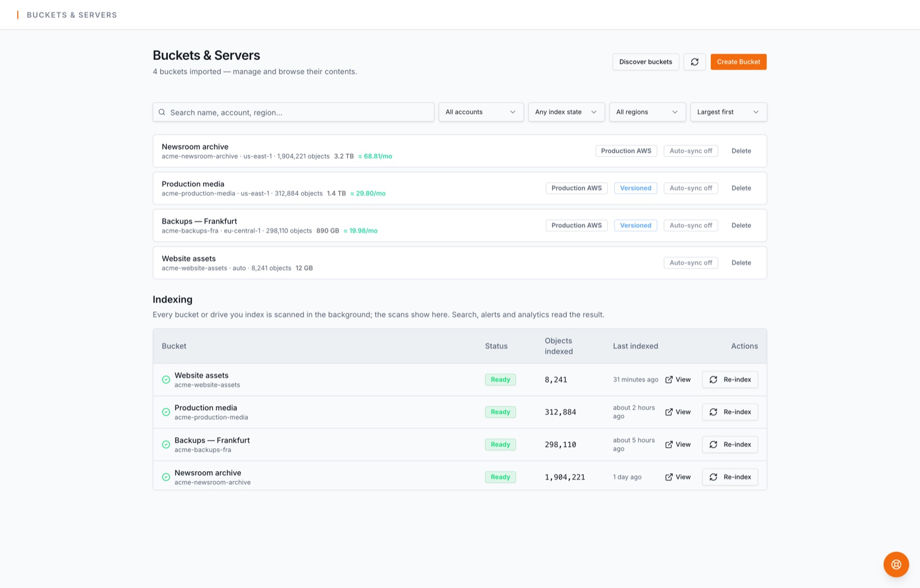
Task: Delete the Production media bucket
Action: tap(741, 189)
